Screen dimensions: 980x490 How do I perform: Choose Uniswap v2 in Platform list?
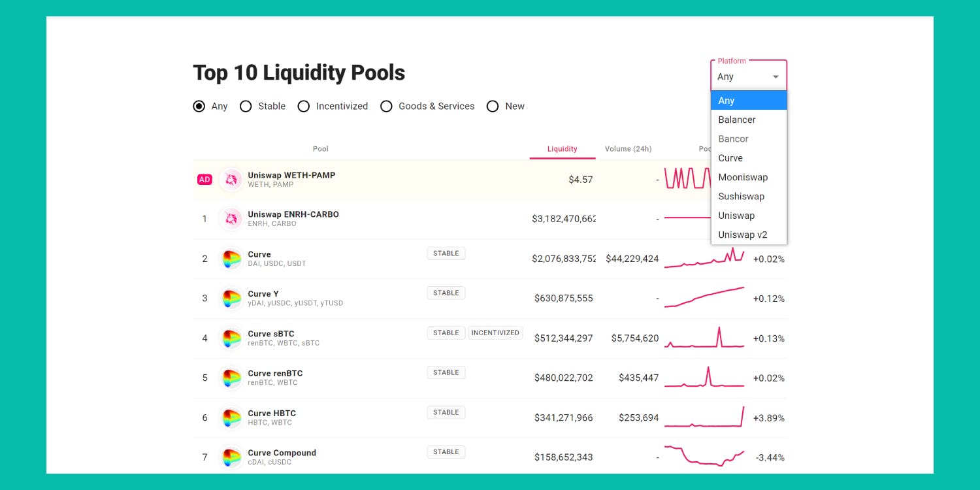pos(749,235)
